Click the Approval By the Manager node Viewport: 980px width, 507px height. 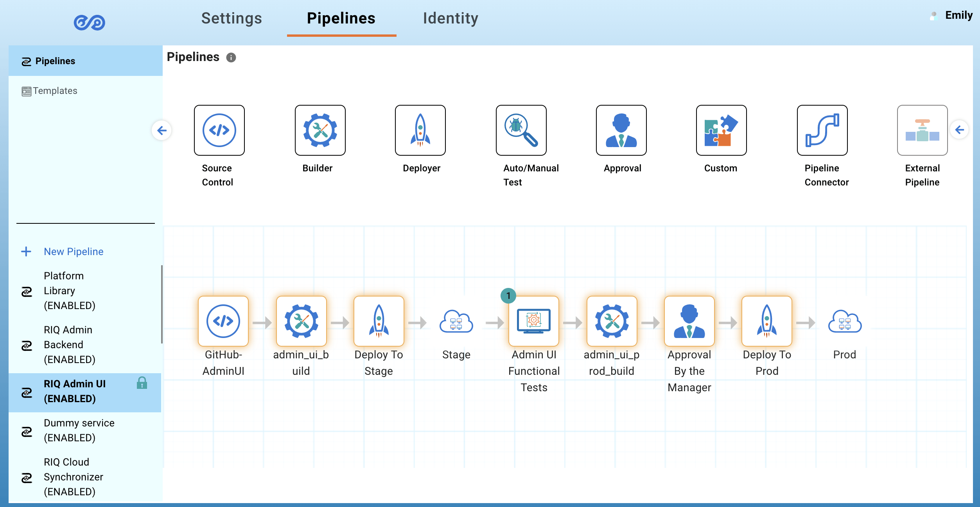(x=689, y=321)
